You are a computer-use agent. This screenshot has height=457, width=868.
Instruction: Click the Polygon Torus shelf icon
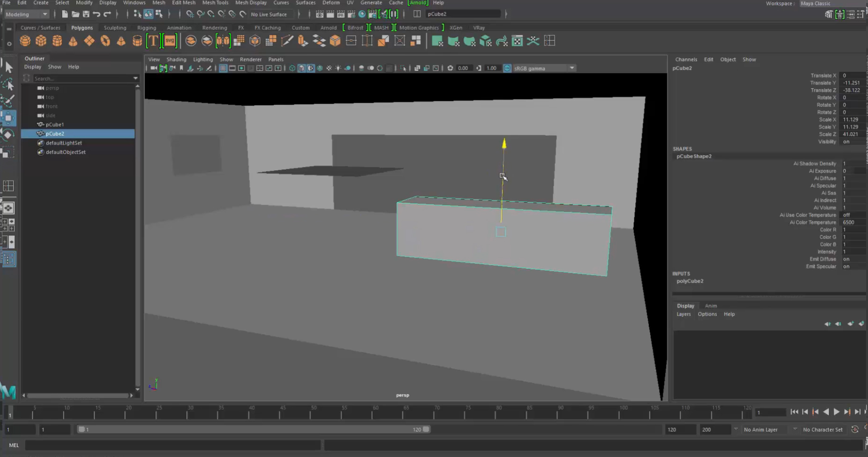[x=105, y=42]
